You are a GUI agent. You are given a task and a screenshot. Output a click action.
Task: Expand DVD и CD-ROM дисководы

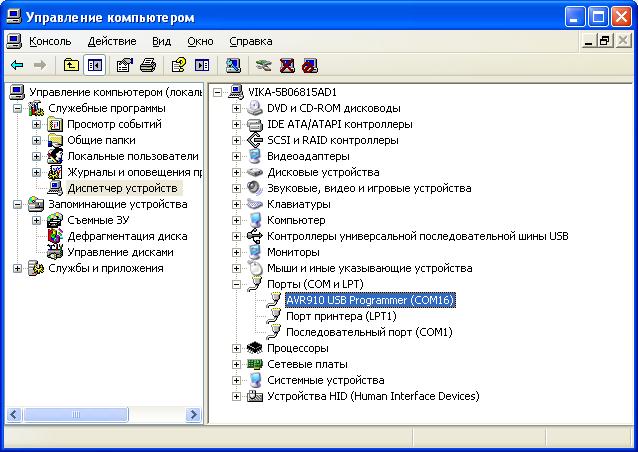pyautogui.click(x=236, y=108)
